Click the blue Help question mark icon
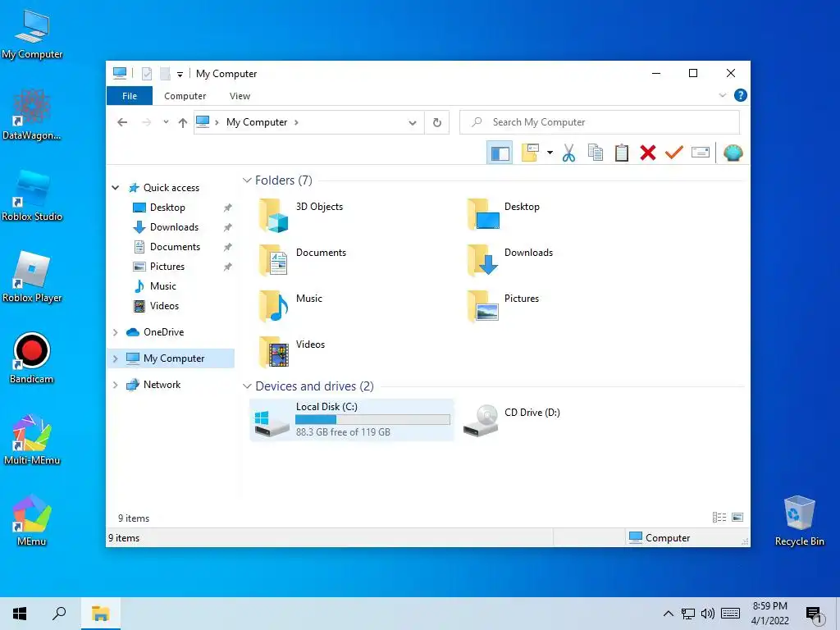Image resolution: width=840 pixels, height=630 pixels. point(741,95)
